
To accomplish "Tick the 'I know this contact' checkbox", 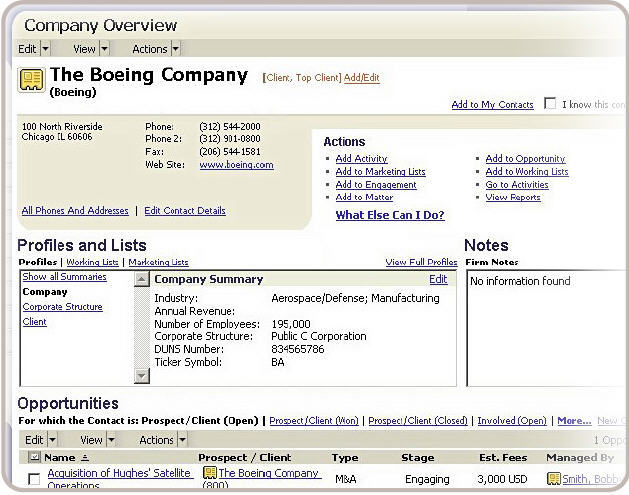I will [550, 103].
